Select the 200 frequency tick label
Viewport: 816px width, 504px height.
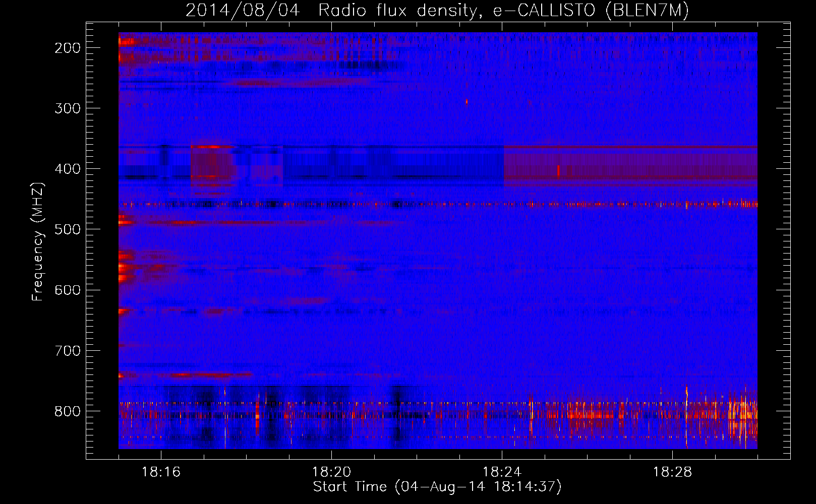[68, 48]
